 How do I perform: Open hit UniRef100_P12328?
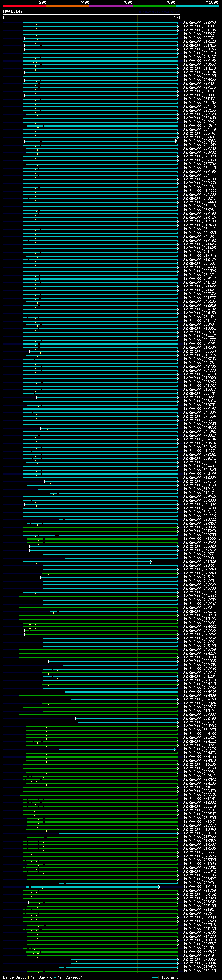(199, 898)
